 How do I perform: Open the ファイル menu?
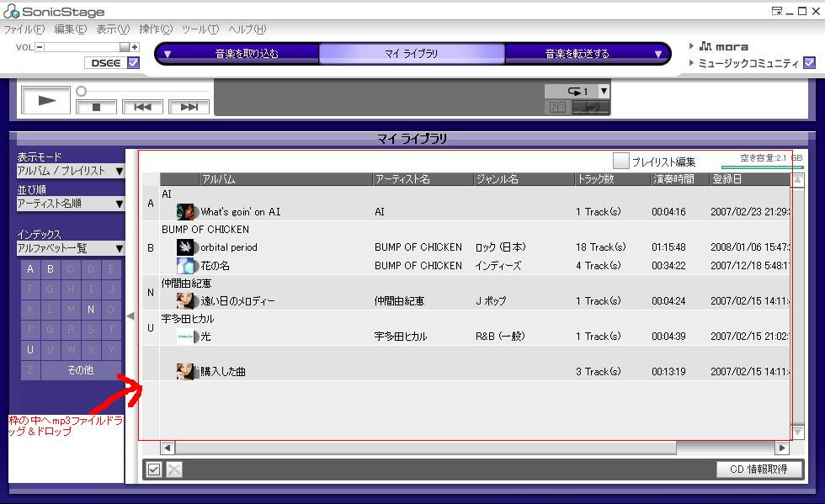pyautogui.click(x=24, y=29)
